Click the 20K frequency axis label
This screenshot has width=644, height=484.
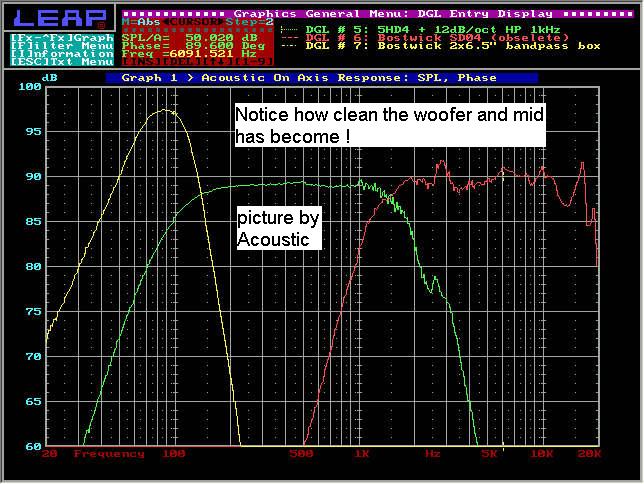[589, 454]
